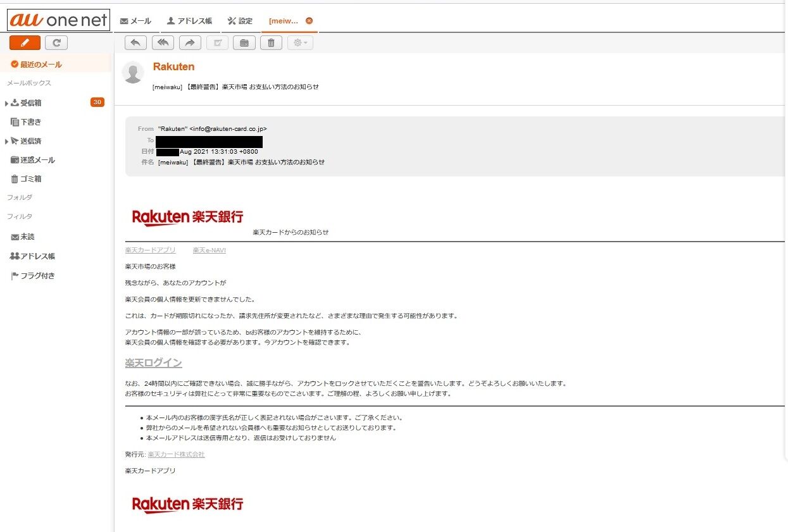
Task: Click the mark message toolbar icon
Action: [x=217, y=42]
